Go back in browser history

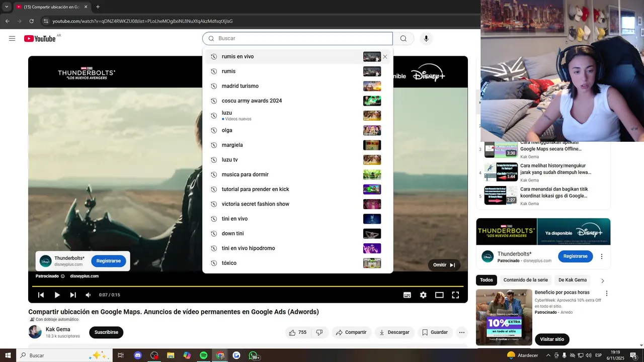click(8, 21)
